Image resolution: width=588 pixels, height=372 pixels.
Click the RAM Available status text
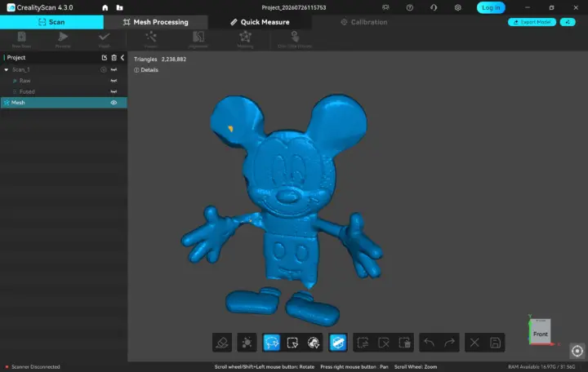tap(541, 367)
